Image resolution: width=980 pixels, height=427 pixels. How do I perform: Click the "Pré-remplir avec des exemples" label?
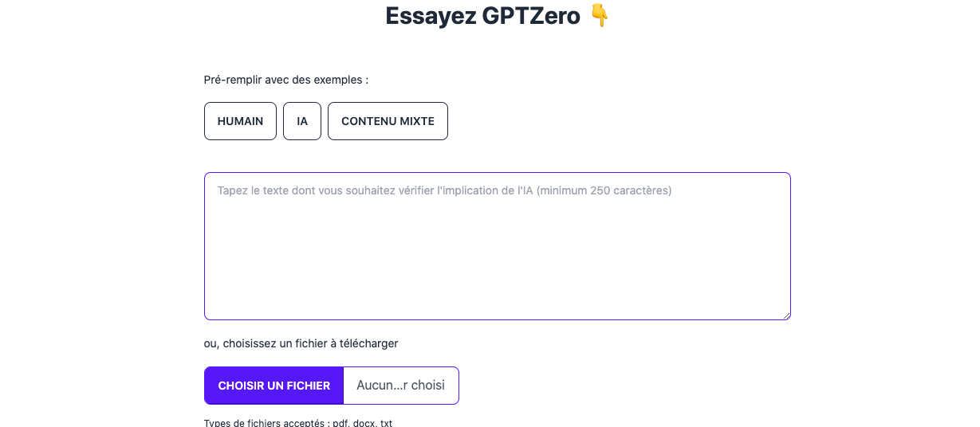click(x=286, y=80)
